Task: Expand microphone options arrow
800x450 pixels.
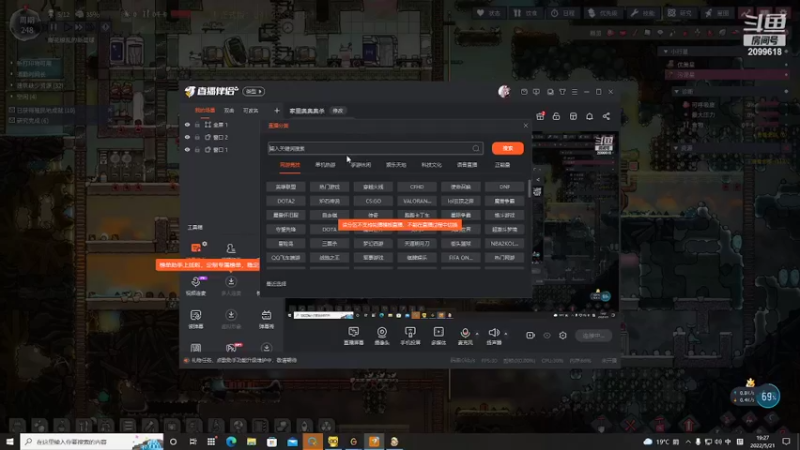Action: click(x=477, y=334)
